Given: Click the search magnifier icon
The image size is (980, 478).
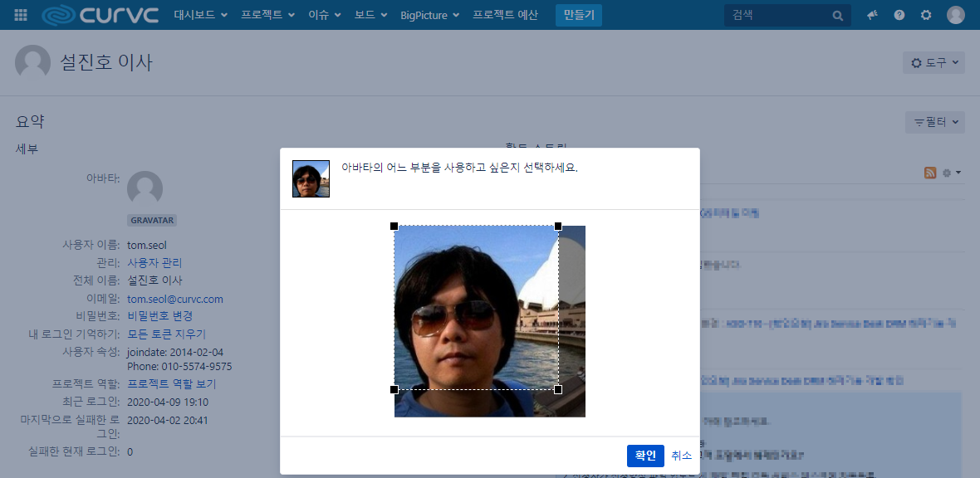Looking at the screenshot, I should (x=838, y=16).
